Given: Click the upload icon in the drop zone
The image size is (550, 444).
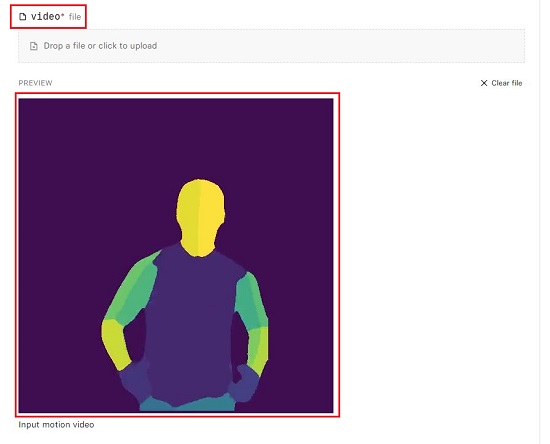Looking at the screenshot, I should pos(34,46).
